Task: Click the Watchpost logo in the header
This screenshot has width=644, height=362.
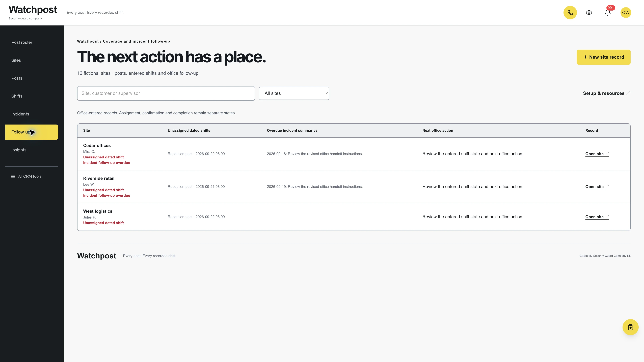Action: point(33,10)
